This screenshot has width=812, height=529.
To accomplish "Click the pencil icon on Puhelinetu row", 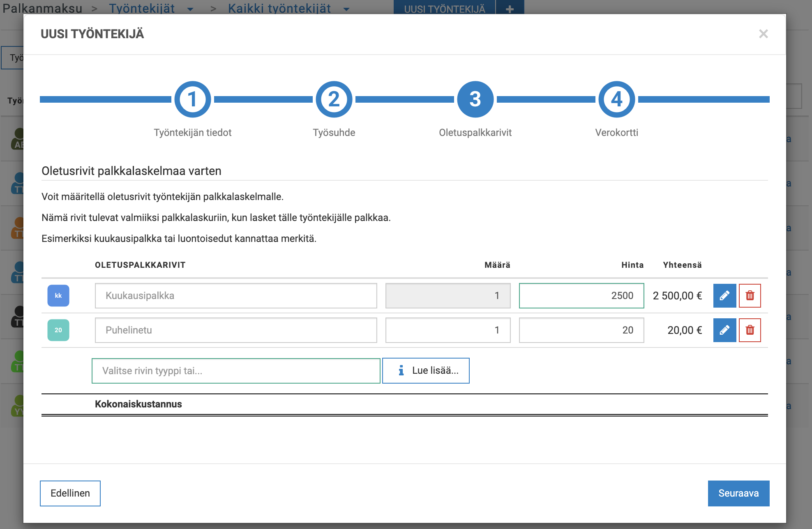I will (724, 330).
